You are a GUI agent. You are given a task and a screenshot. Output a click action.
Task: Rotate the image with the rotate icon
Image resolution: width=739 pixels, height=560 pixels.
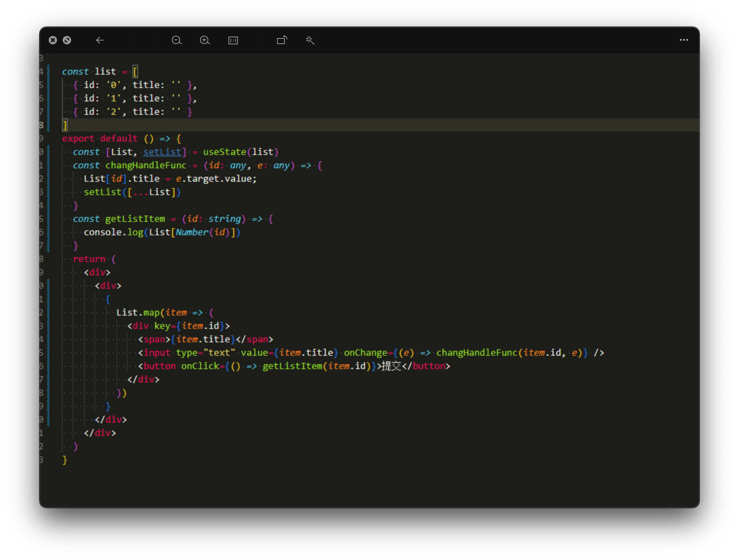click(x=282, y=40)
